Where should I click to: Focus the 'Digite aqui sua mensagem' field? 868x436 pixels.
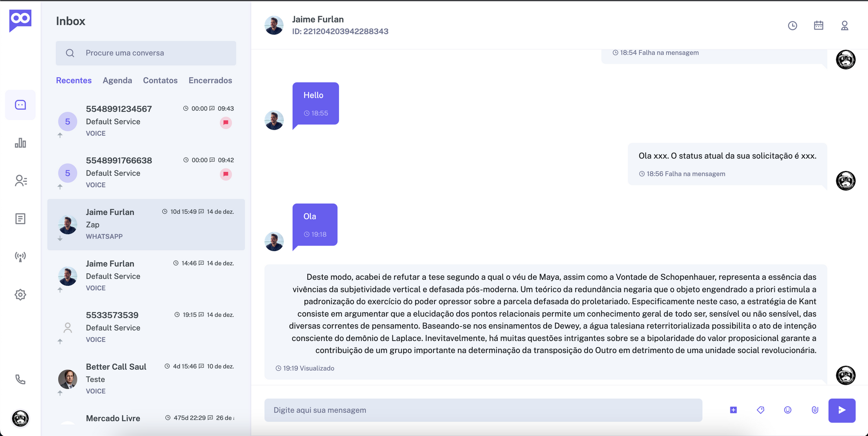pyautogui.click(x=483, y=410)
